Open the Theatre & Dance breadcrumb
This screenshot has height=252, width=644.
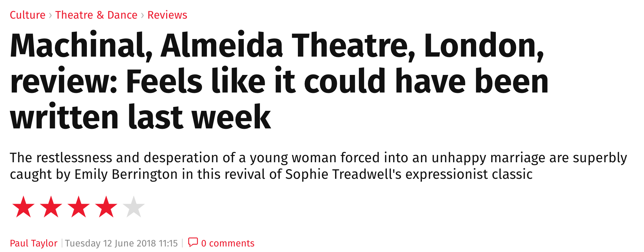click(96, 15)
